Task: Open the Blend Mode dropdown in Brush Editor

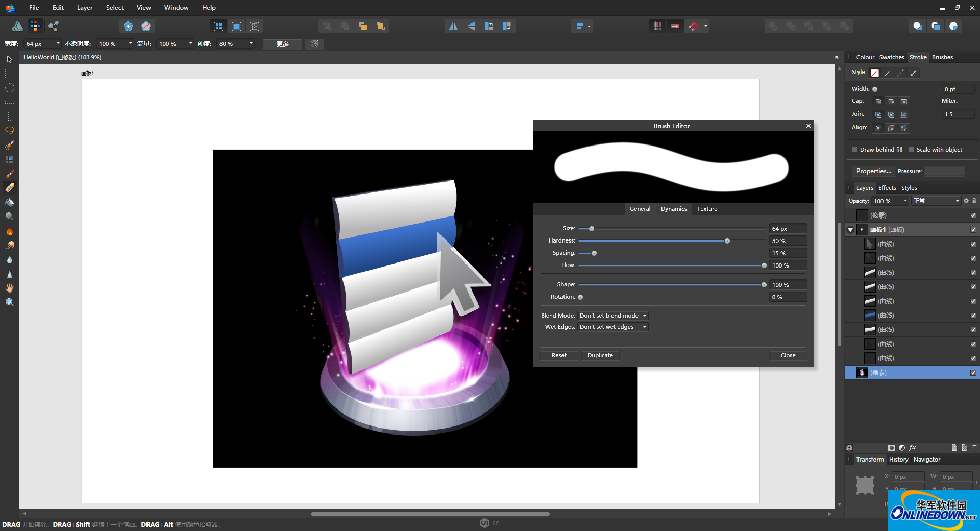Action: [613, 316]
